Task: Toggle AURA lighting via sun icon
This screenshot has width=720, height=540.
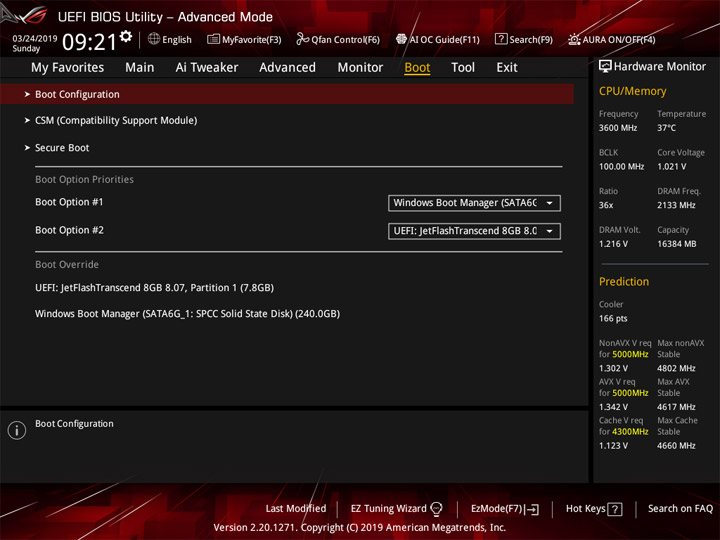Action: pyautogui.click(x=574, y=39)
